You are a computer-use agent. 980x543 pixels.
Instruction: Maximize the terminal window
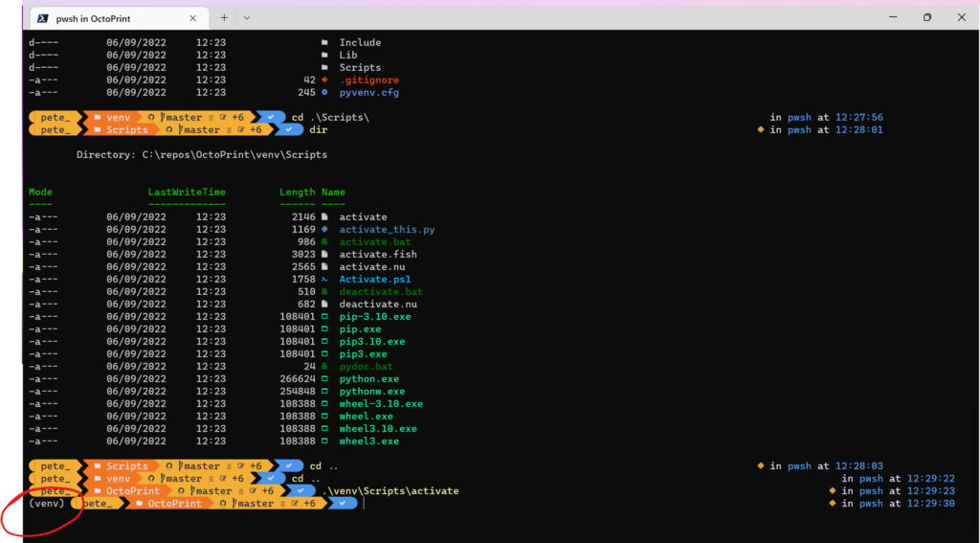tap(926, 17)
